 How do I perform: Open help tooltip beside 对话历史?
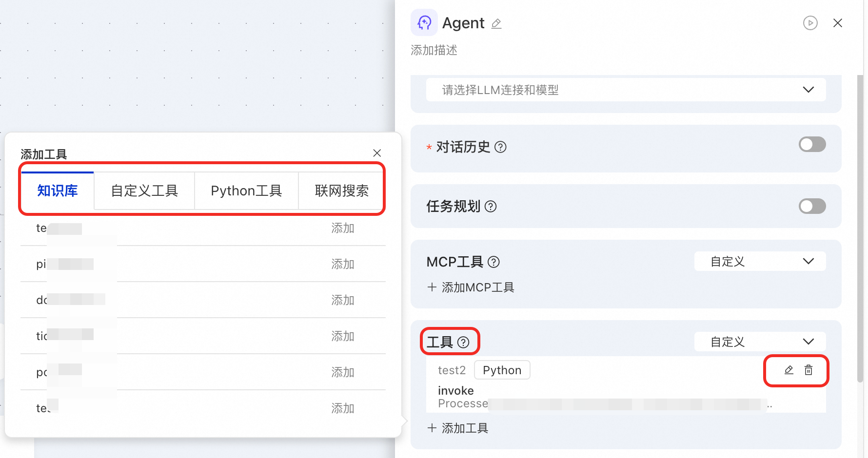[x=500, y=147]
